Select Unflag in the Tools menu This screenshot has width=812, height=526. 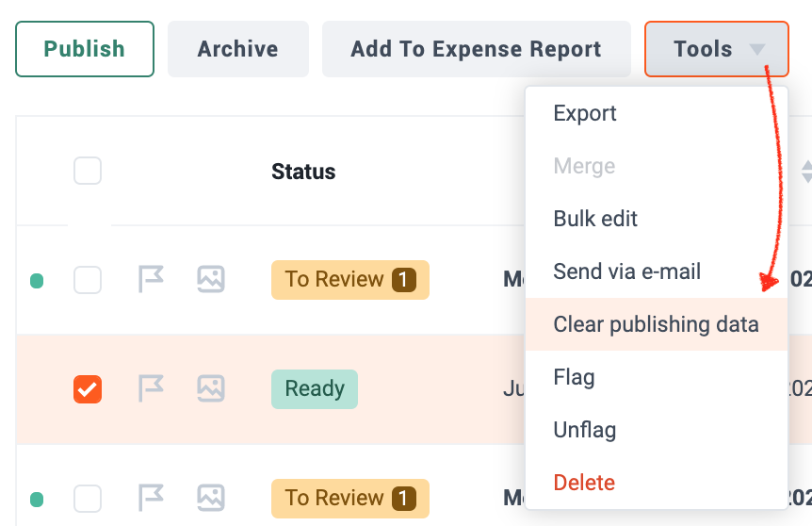657,430
